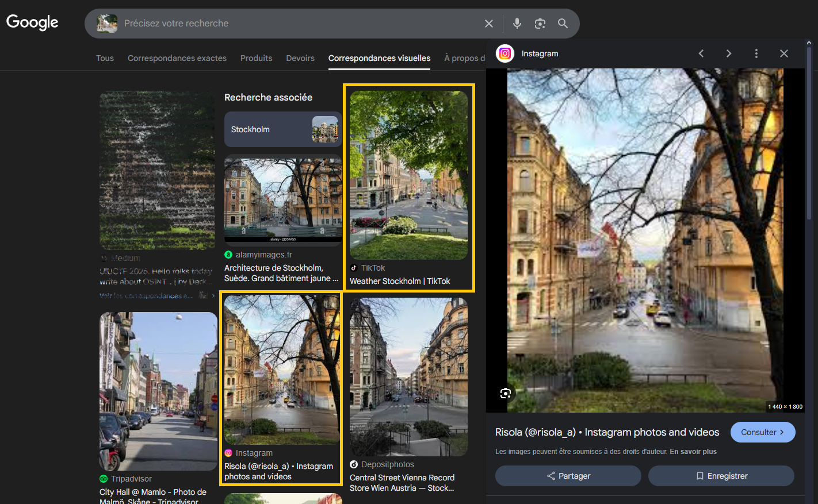Go to the Devoirs tab
This screenshot has height=504, width=818.
click(x=300, y=58)
